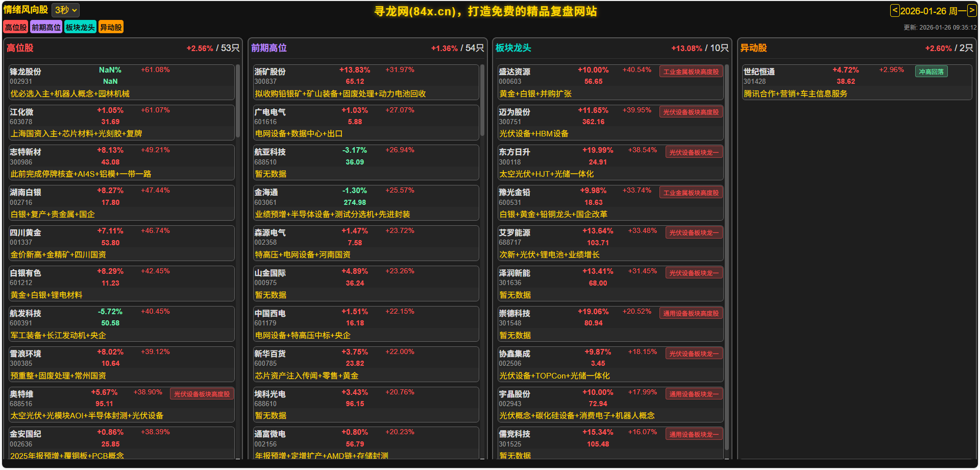
Task: Click the 板块龙头 panel header title
Action: (513, 48)
